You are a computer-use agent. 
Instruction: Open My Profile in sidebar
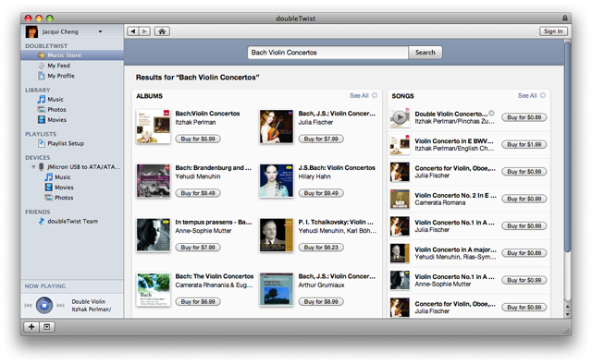click(61, 76)
